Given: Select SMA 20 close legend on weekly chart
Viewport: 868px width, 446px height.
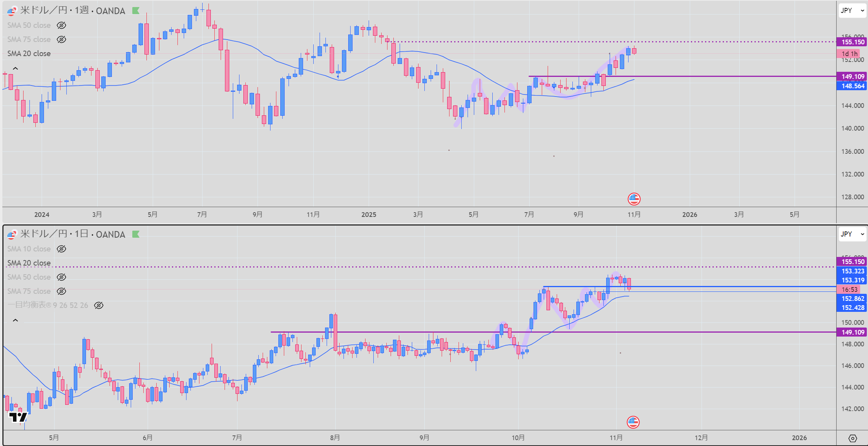Looking at the screenshot, I should point(29,54).
